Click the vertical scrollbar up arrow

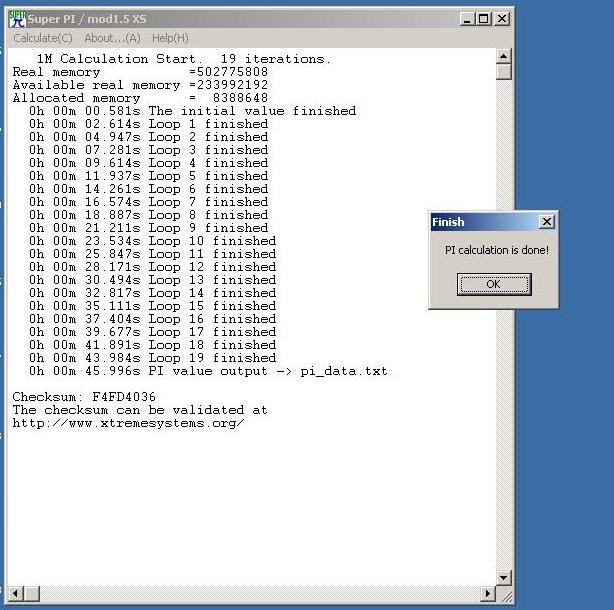[x=504, y=57]
